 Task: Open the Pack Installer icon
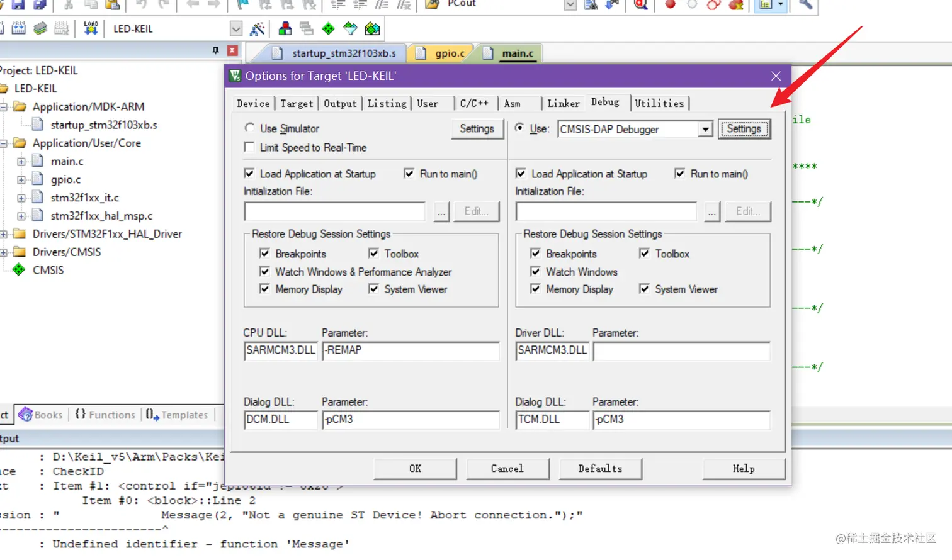pos(373,29)
